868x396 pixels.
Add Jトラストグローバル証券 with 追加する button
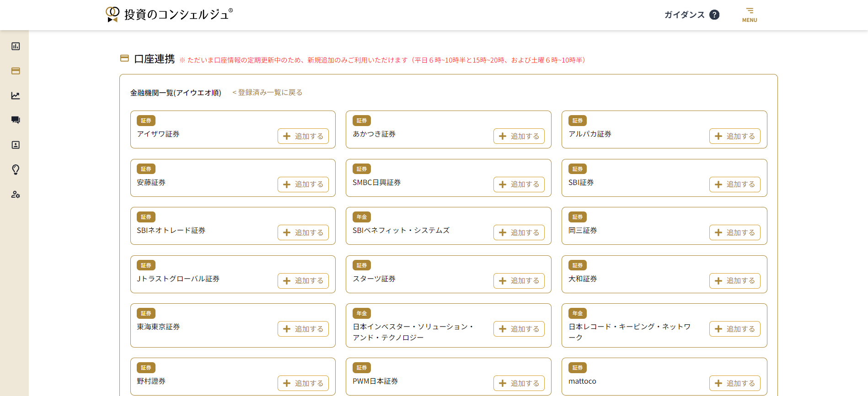tap(303, 281)
